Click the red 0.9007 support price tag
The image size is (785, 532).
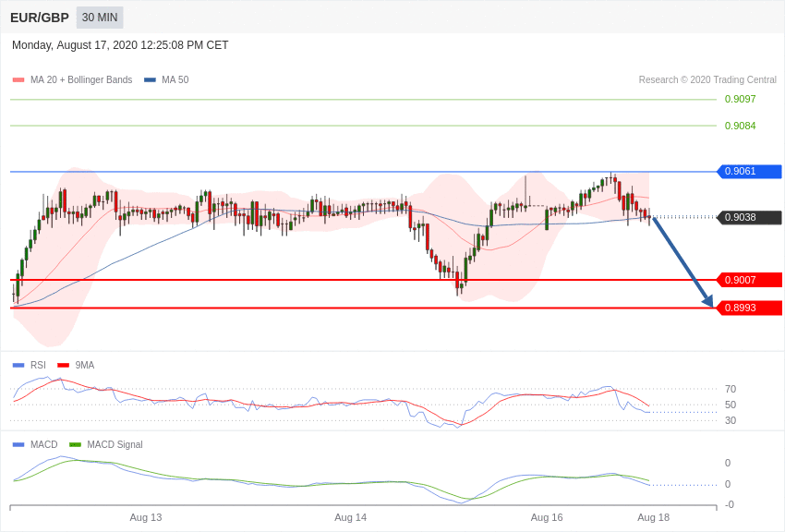[x=750, y=280]
